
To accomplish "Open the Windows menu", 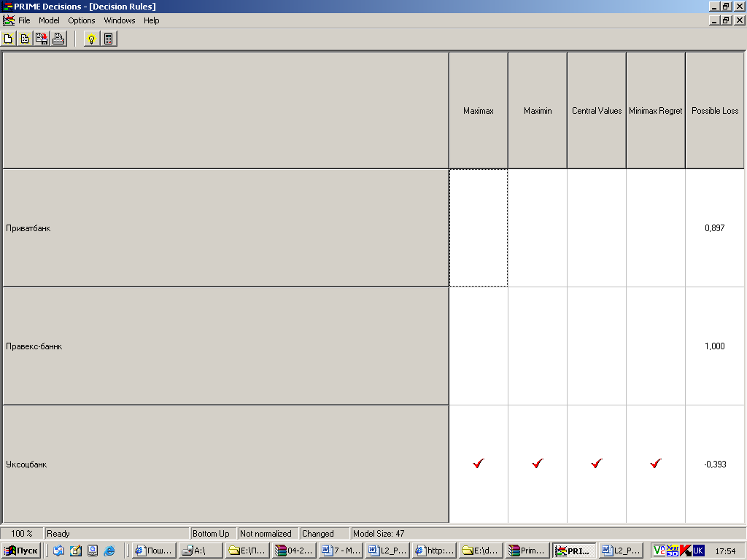I will click(120, 20).
